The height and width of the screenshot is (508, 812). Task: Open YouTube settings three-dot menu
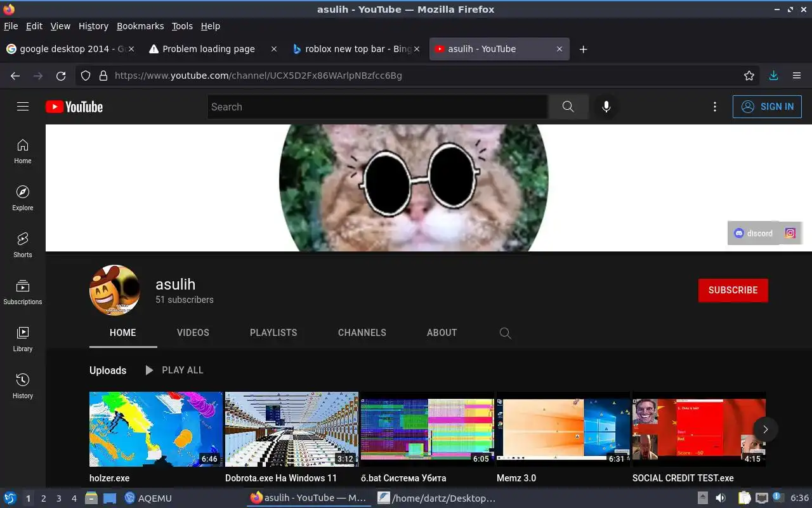(x=715, y=107)
